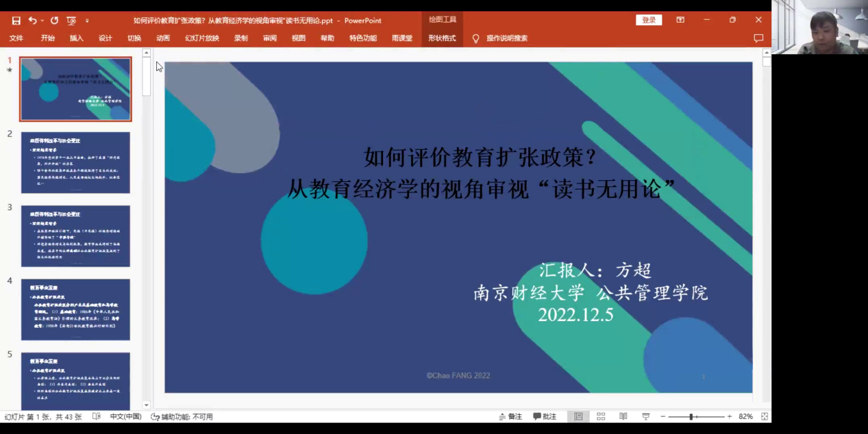868x434 pixels.
Task: Click the 绘图工具 contextual tab header
Action: [x=443, y=20]
